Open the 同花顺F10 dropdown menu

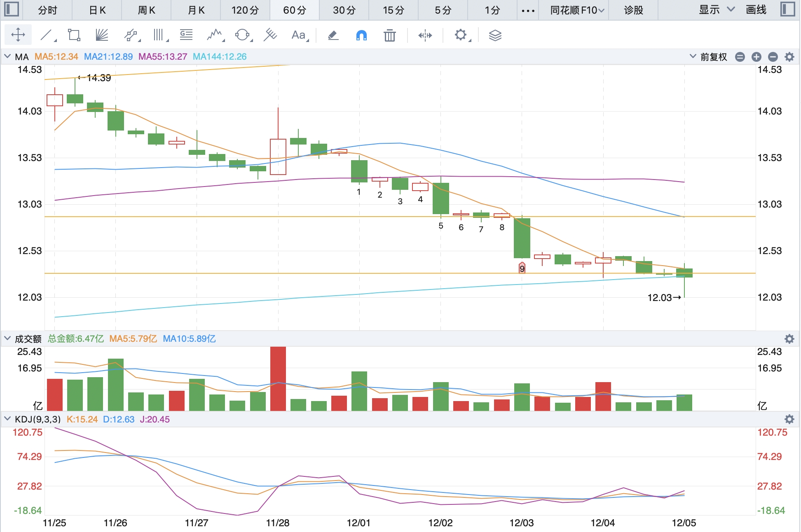tap(577, 10)
